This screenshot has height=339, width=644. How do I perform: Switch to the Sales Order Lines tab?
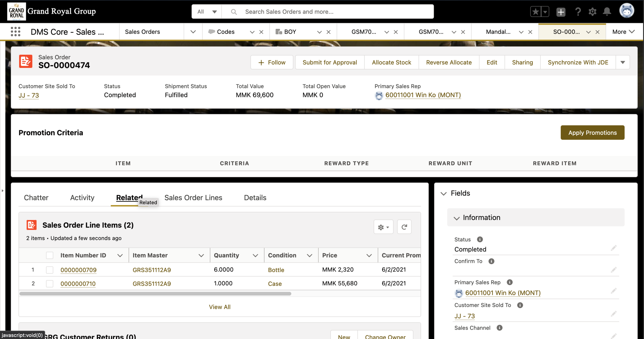click(x=193, y=197)
